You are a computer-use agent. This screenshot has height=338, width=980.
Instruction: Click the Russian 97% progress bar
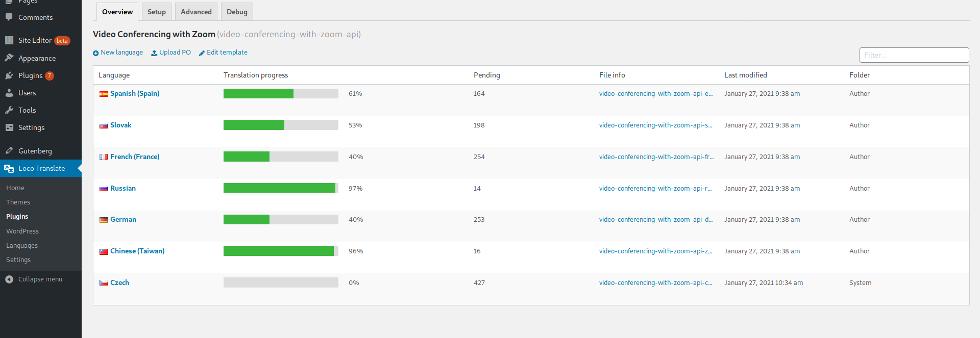tap(281, 189)
